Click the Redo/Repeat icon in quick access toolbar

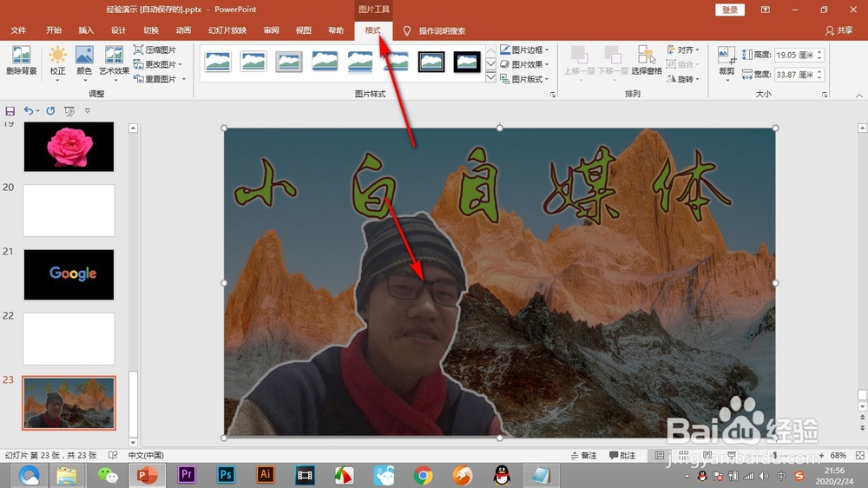click(x=50, y=111)
